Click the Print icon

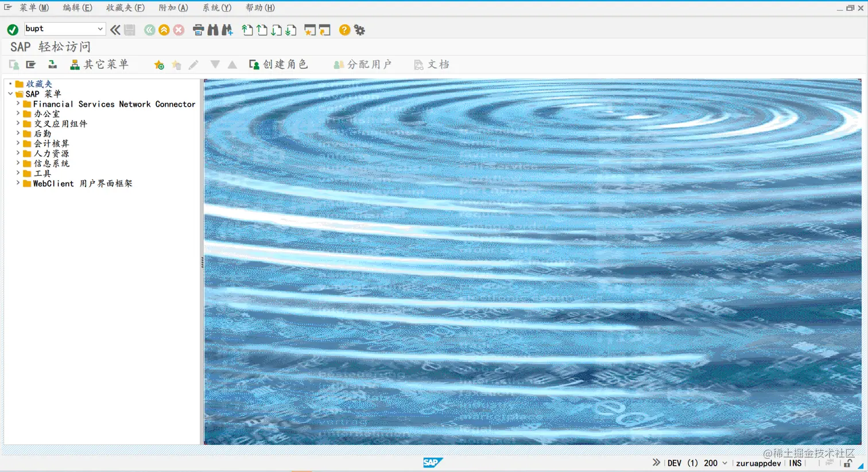pyautogui.click(x=198, y=30)
